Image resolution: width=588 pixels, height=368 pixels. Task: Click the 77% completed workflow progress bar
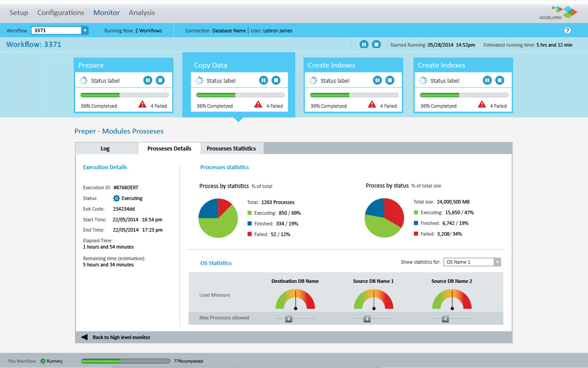(x=125, y=360)
